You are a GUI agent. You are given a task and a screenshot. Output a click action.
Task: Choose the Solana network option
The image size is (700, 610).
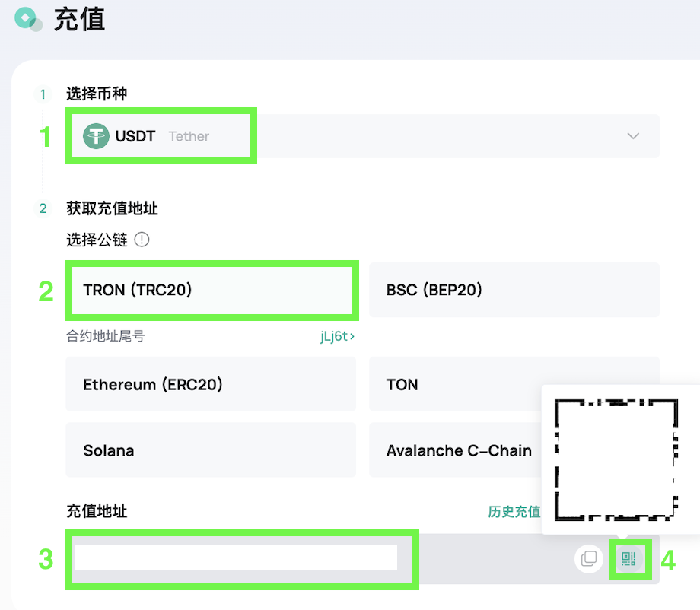pyautogui.click(x=212, y=450)
